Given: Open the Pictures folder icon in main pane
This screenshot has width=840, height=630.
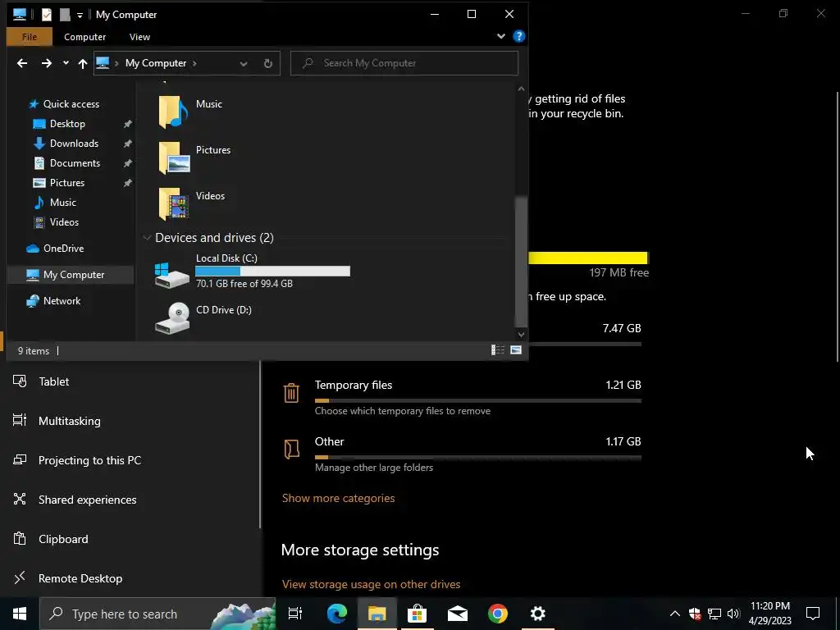Looking at the screenshot, I should coord(174,157).
